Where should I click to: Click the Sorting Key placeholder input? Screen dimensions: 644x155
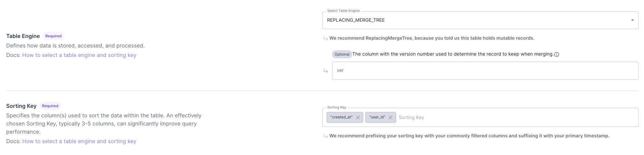(x=509, y=117)
